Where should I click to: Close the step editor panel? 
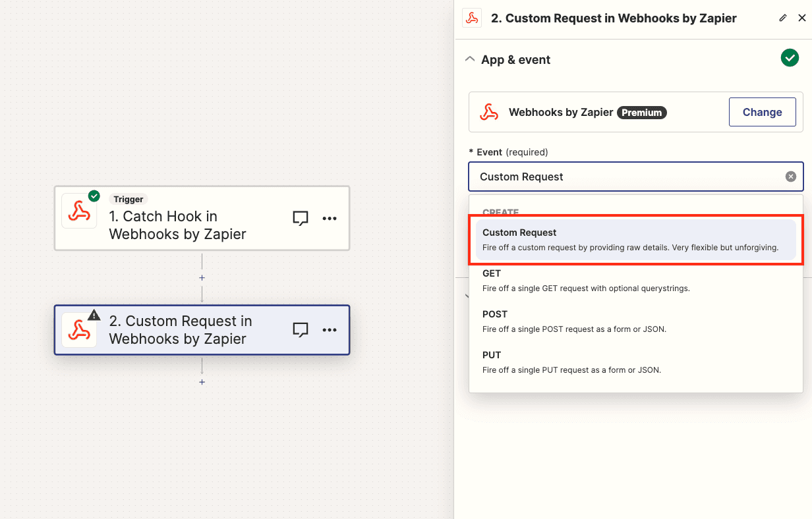click(x=802, y=18)
